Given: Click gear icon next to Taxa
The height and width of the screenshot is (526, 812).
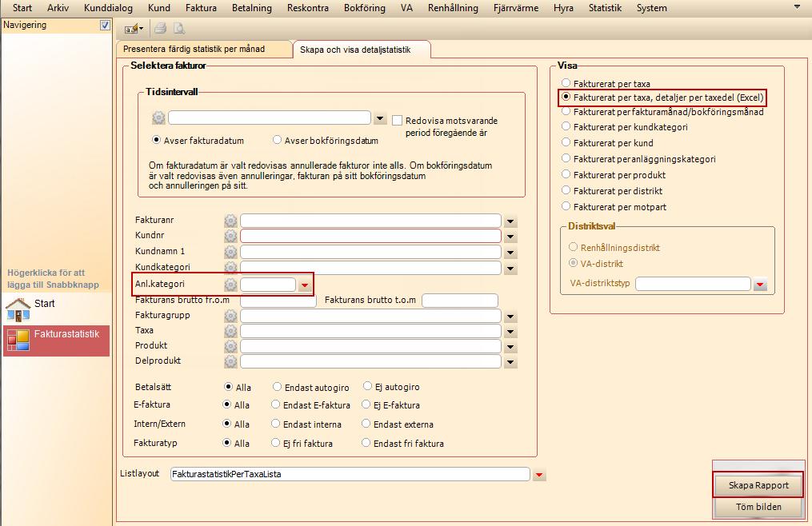Looking at the screenshot, I should [x=230, y=331].
